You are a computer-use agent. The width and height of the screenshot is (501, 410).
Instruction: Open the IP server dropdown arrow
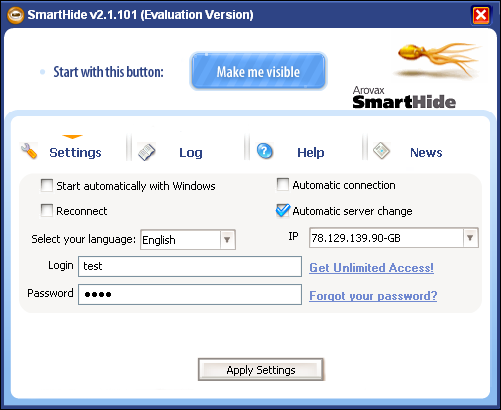tap(470, 238)
